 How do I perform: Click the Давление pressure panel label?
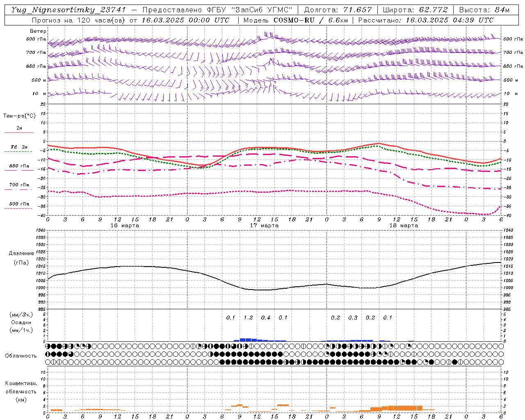coord(21,253)
